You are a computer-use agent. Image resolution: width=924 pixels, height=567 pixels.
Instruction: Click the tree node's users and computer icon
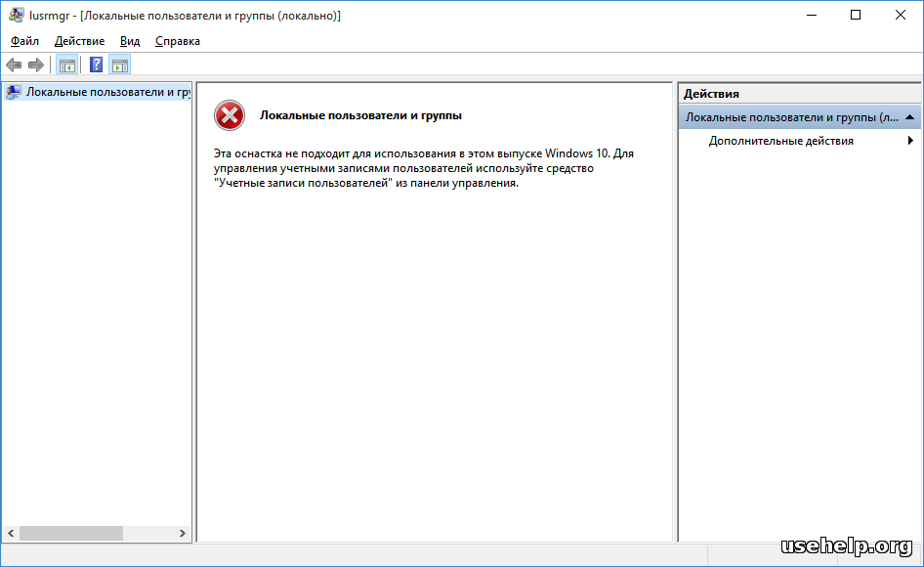(x=13, y=92)
